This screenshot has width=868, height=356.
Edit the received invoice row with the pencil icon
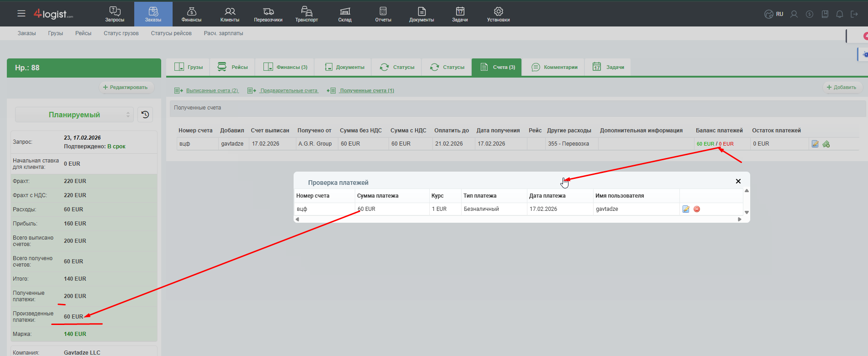click(x=815, y=144)
